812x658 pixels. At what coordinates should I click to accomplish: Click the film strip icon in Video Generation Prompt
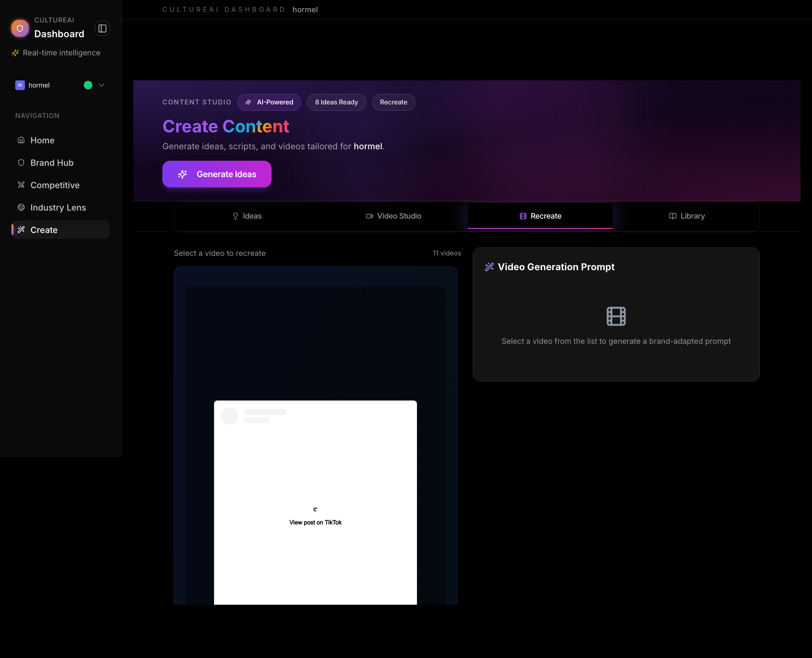coord(616,316)
